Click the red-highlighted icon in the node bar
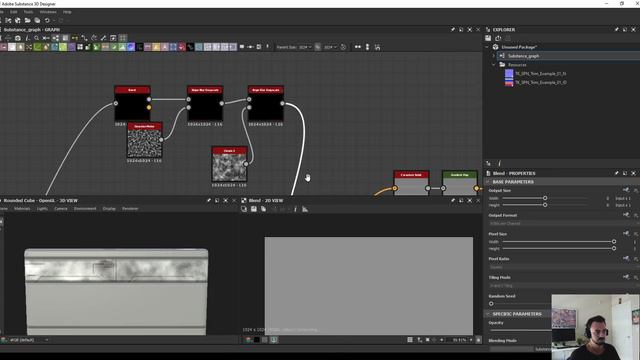This screenshot has height=360, width=640. 182,47
